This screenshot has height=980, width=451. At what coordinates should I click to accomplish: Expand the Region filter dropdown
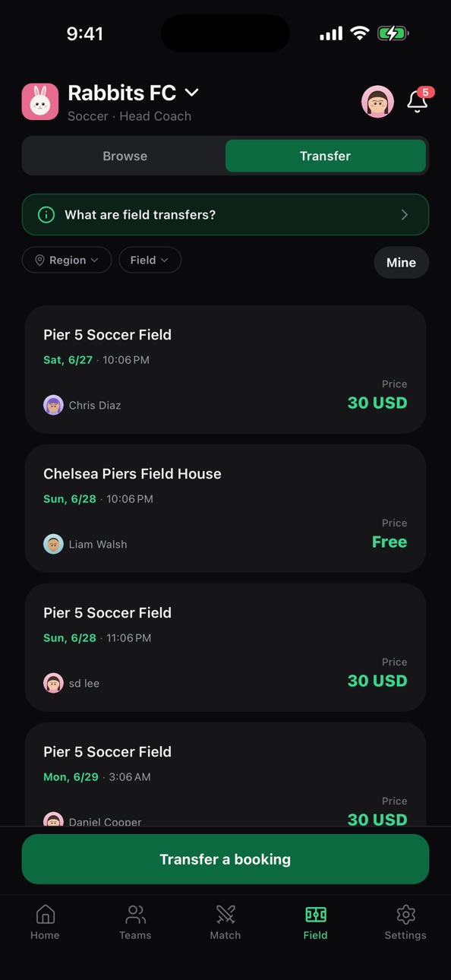67,260
